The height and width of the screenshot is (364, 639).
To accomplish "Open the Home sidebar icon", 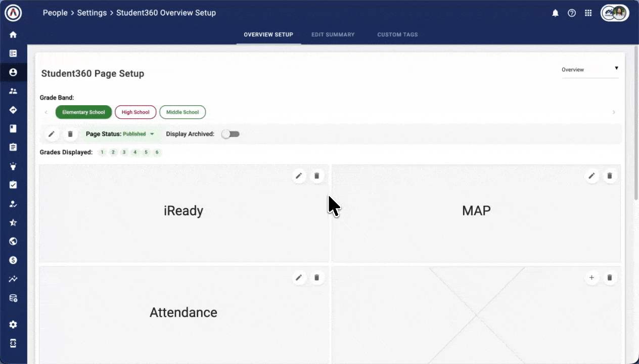I will (13, 34).
